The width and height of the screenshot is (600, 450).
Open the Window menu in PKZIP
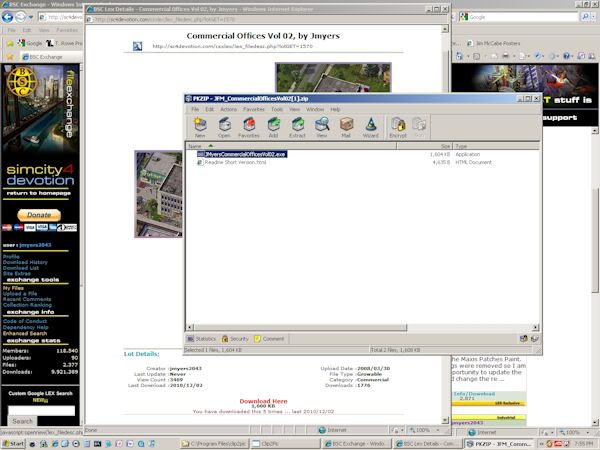(x=315, y=109)
